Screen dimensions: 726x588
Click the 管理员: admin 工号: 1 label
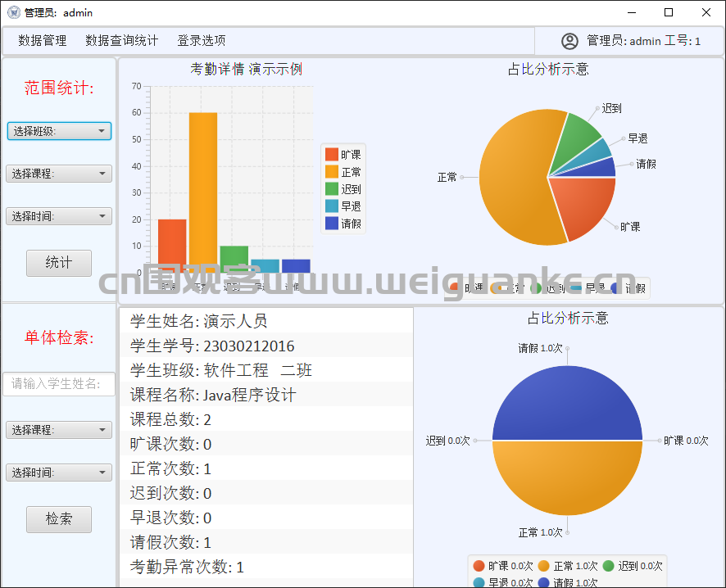[x=643, y=41]
